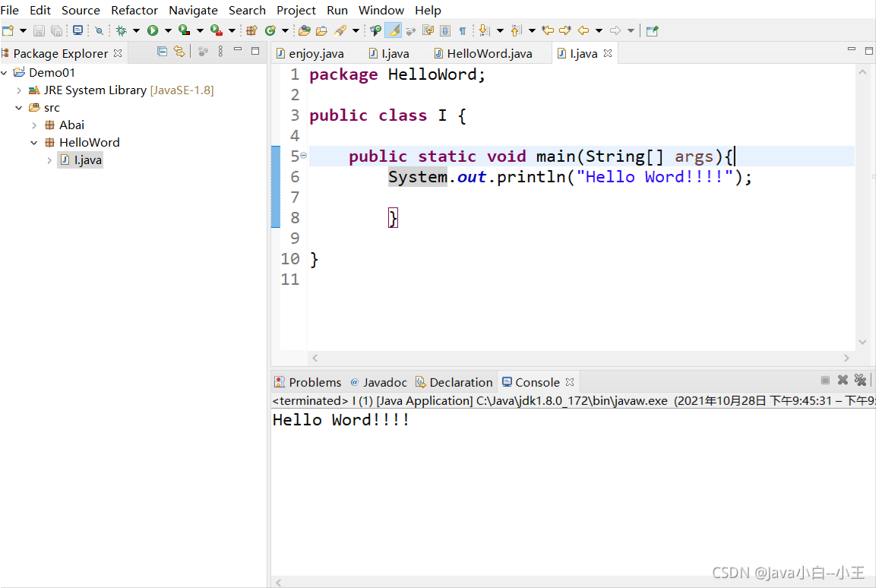876x588 pixels.
Task: Click the New Java Package icon
Action: pos(252,30)
